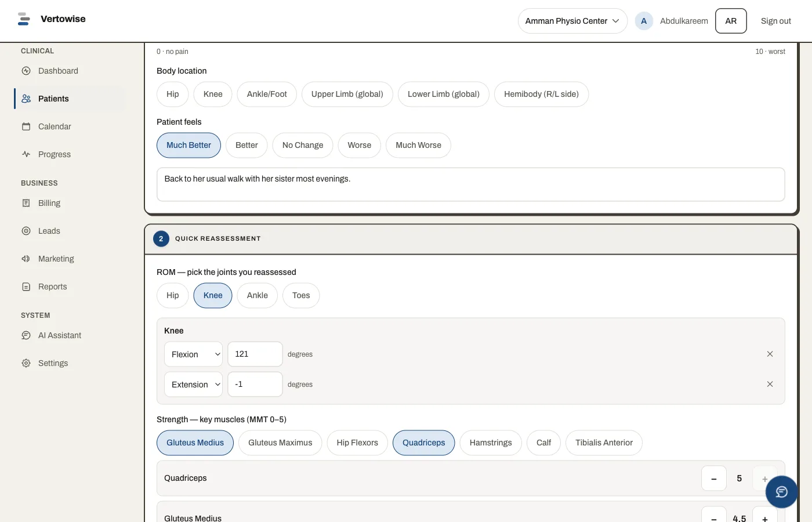The height and width of the screenshot is (522, 812).
Task: Edit the patient notes text box
Action: (x=470, y=184)
